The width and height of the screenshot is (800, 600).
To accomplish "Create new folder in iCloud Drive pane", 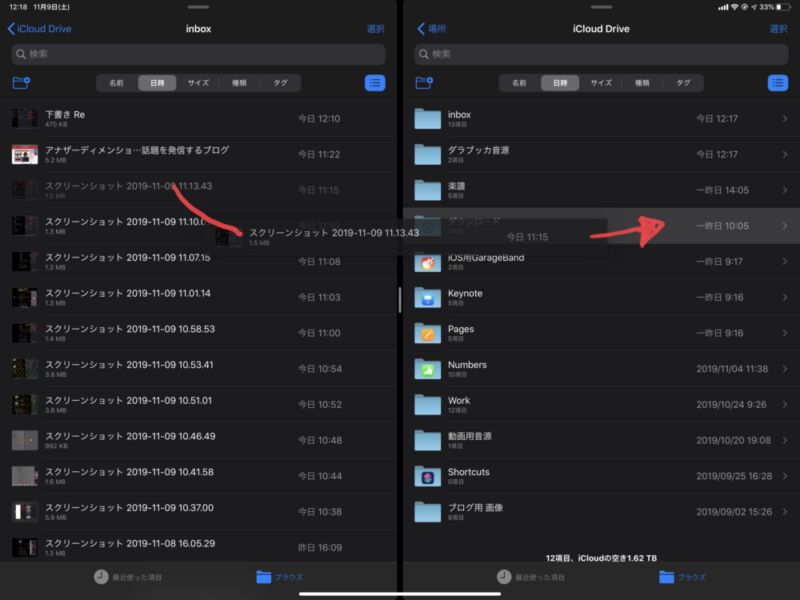I will pyautogui.click(x=424, y=83).
